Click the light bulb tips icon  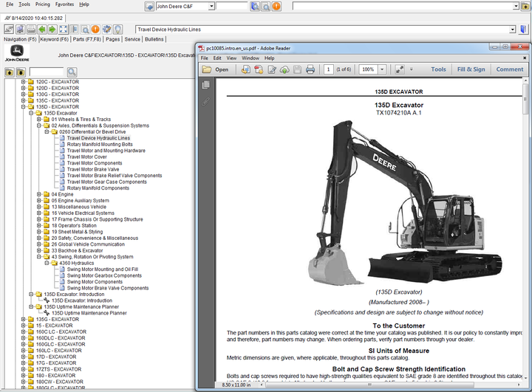pos(117,30)
